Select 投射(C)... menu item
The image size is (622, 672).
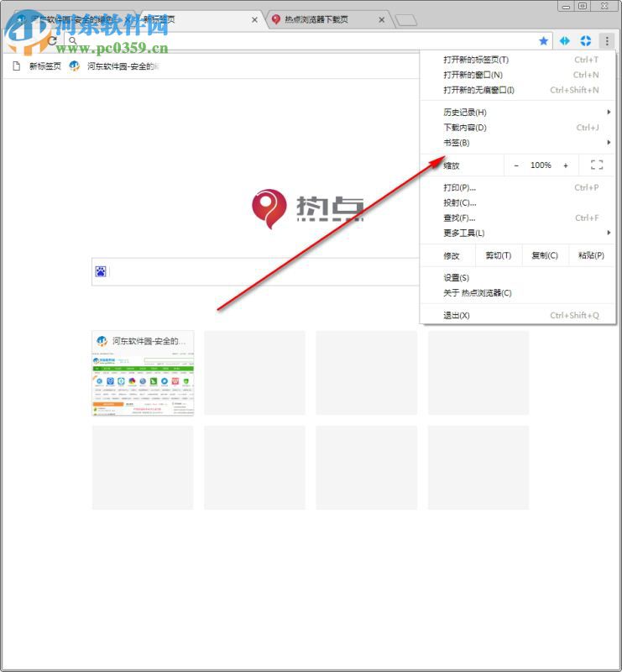(x=517, y=202)
